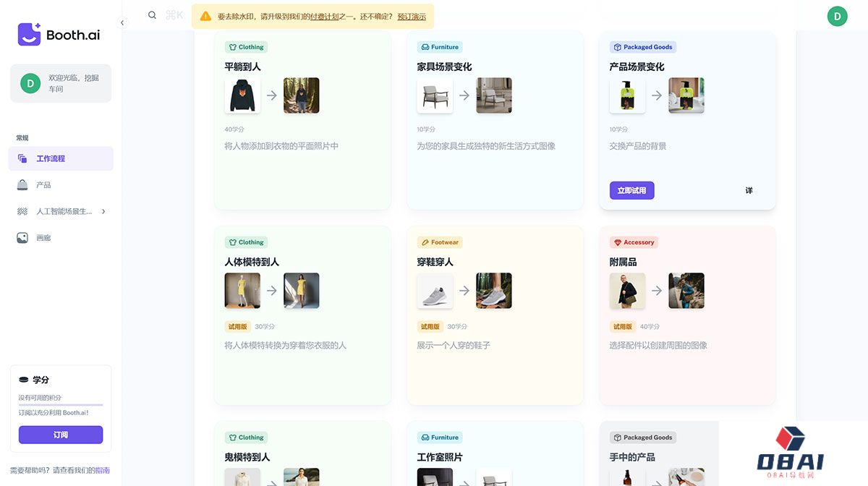Click the forest person thumbnail in 平躺到人
This screenshot has height=486, width=868.
pyautogui.click(x=302, y=95)
